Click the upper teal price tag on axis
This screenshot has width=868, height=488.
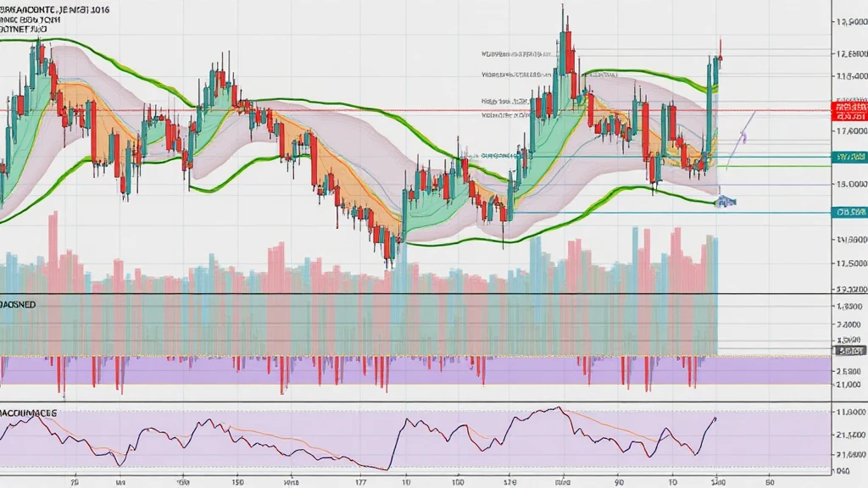pos(849,158)
